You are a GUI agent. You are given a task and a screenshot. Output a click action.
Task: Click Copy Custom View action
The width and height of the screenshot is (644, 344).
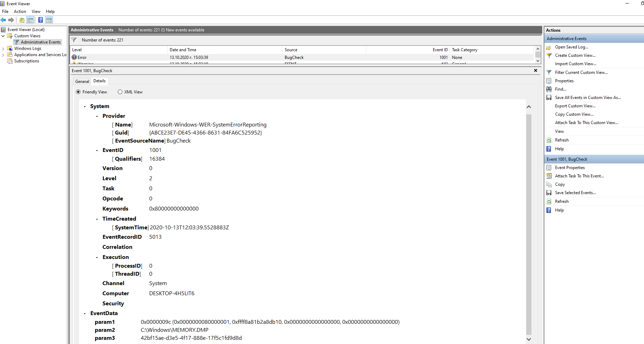tap(574, 114)
